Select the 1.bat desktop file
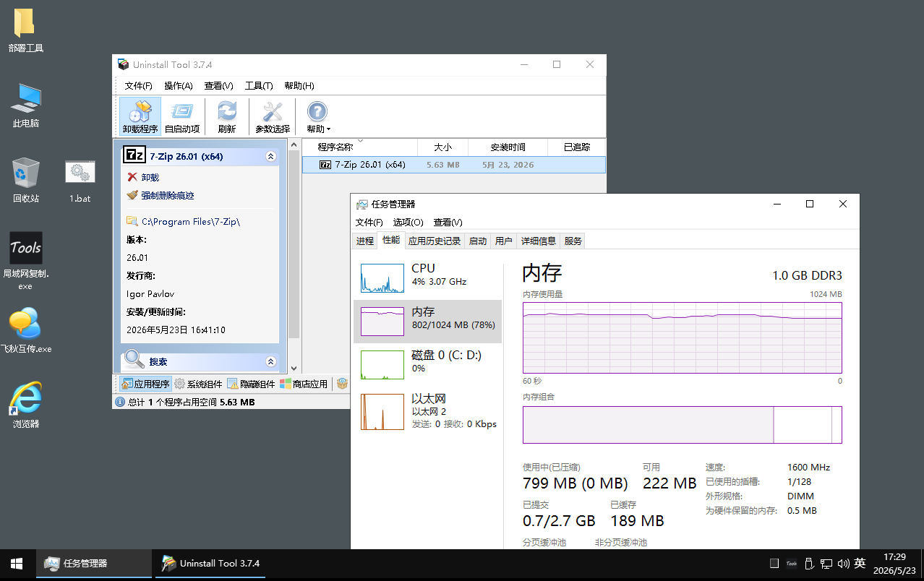 [80, 181]
